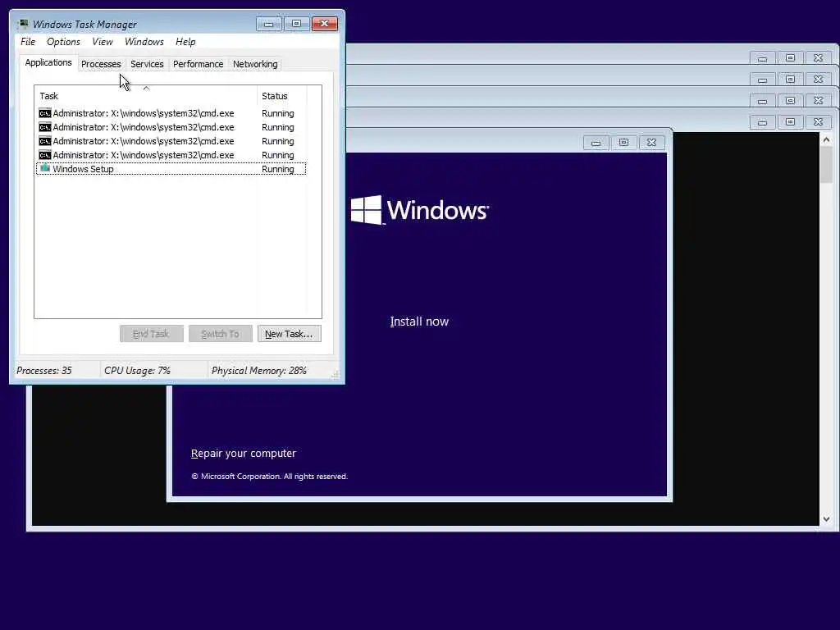Click the End Task button
Viewport: 840px width, 630px height.
click(152, 334)
